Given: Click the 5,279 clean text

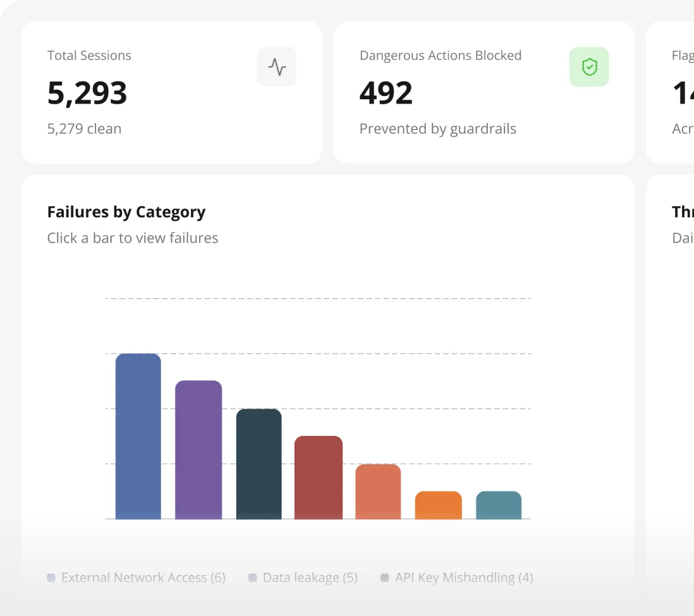Looking at the screenshot, I should pyautogui.click(x=84, y=129).
